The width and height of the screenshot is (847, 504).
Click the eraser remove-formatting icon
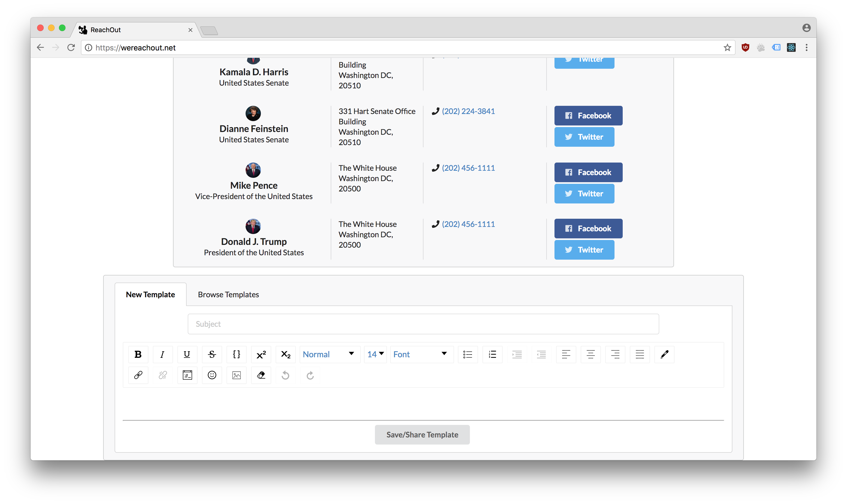tap(261, 375)
